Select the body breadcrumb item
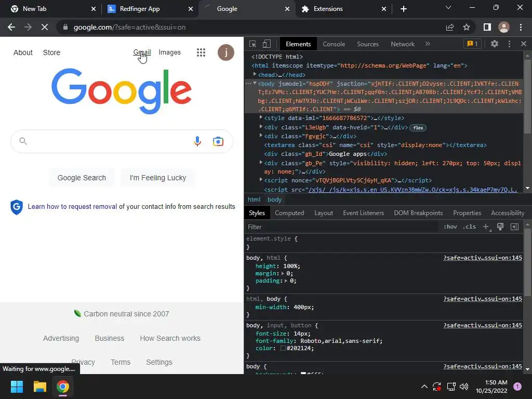The width and height of the screenshot is (532, 399). (274, 199)
